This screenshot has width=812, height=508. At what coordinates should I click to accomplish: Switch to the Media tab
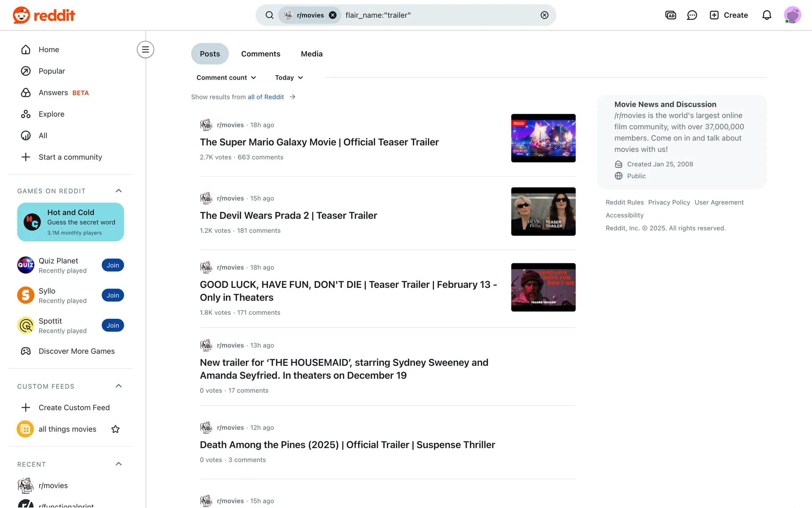point(311,54)
